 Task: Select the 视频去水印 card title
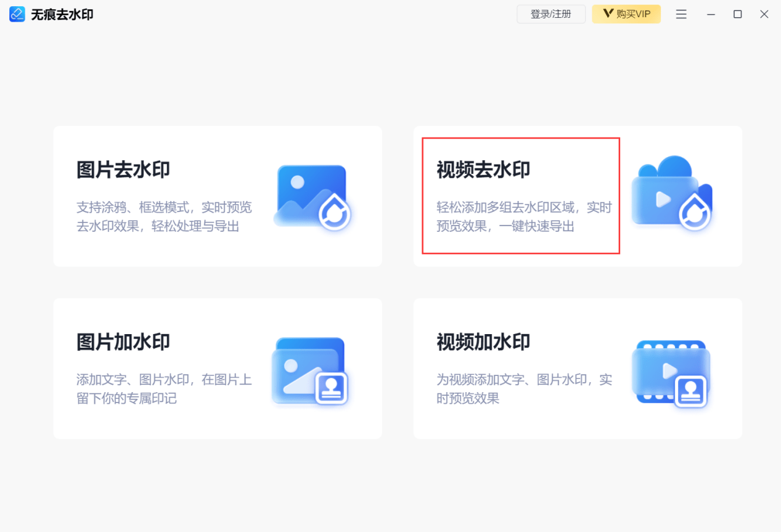coord(483,170)
